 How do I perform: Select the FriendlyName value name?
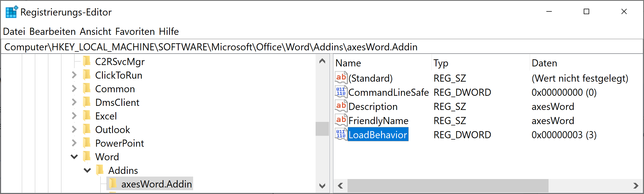[x=378, y=121]
